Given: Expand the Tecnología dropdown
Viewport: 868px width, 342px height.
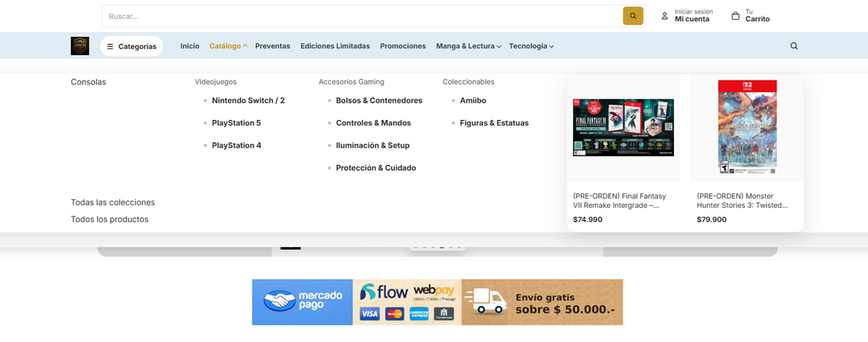Looking at the screenshot, I should coord(531,46).
